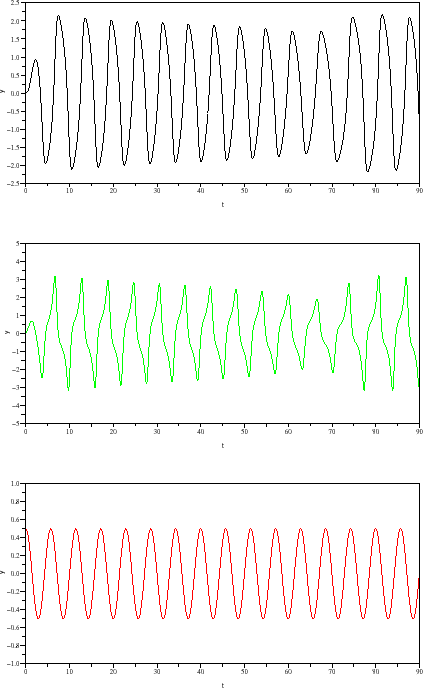
Task: Click the "-2.5" y-tick label on the black plot
Action: [14, 183]
